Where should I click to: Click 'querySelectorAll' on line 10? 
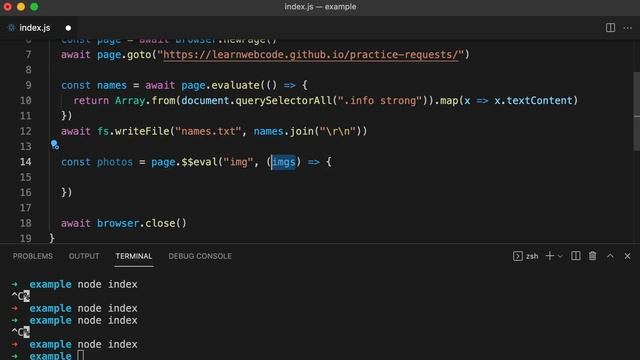tap(283, 101)
